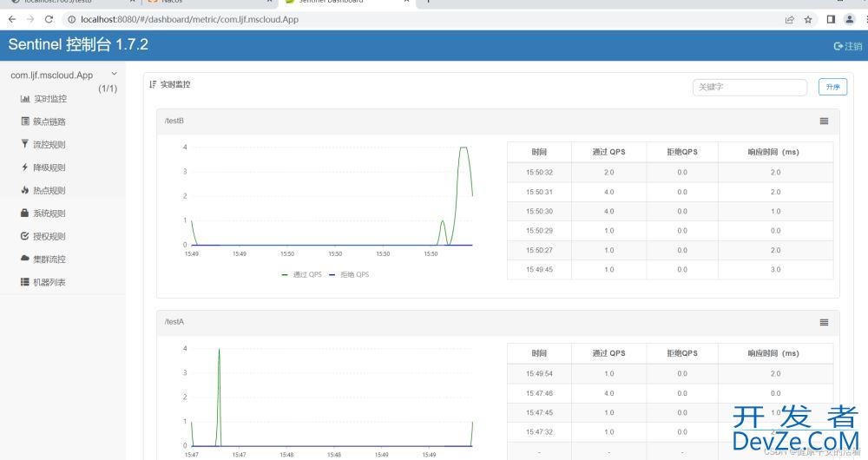Click the 15:50:27 time cell
This screenshot has height=460, width=868.
point(539,250)
